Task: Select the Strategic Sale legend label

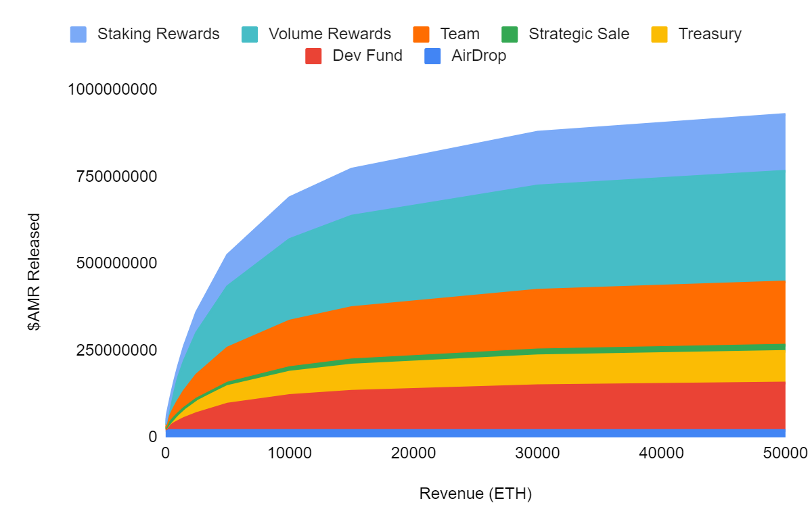Action: (579, 34)
